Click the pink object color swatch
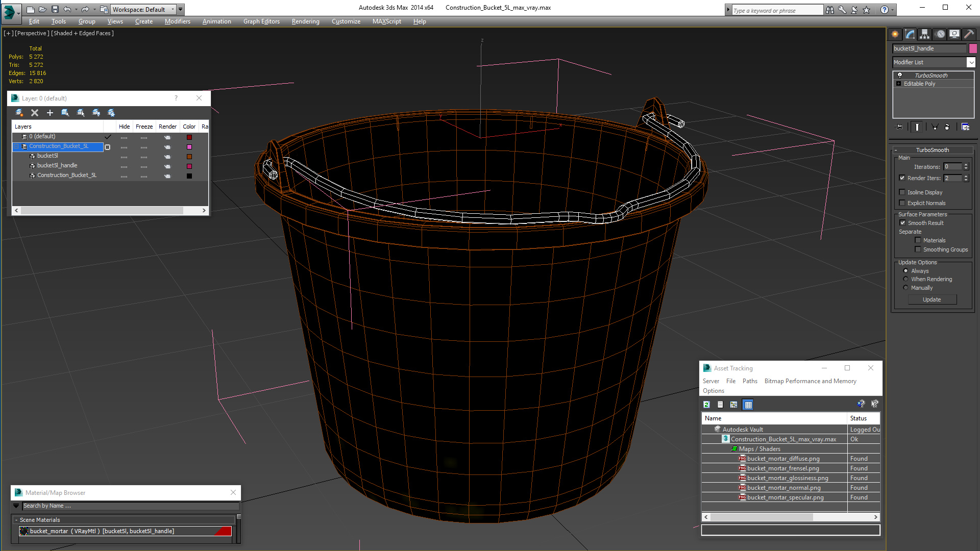980x551 pixels. [973, 48]
